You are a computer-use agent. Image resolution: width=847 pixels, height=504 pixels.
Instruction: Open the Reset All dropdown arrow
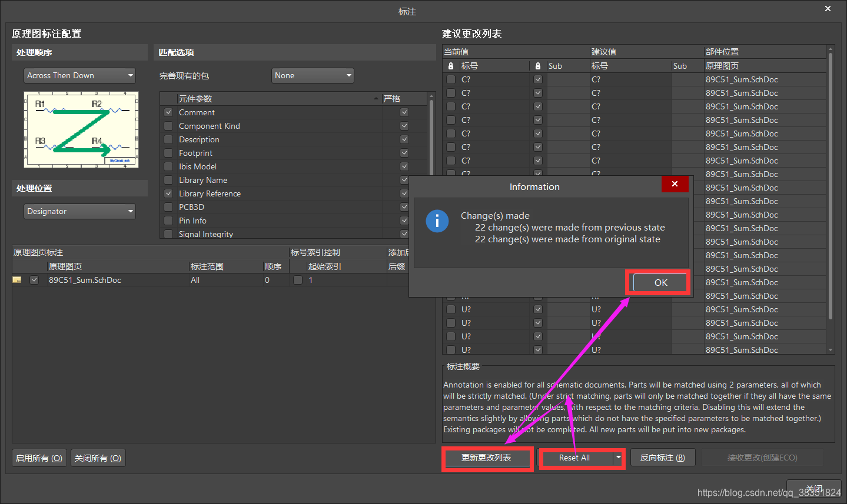click(618, 458)
